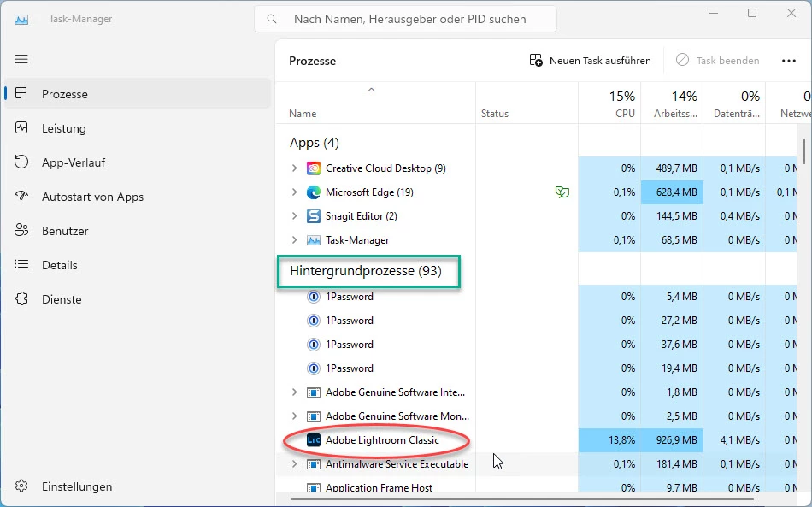The height and width of the screenshot is (507, 812).
Task: Expand the Snagit Editor group
Action: point(294,215)
